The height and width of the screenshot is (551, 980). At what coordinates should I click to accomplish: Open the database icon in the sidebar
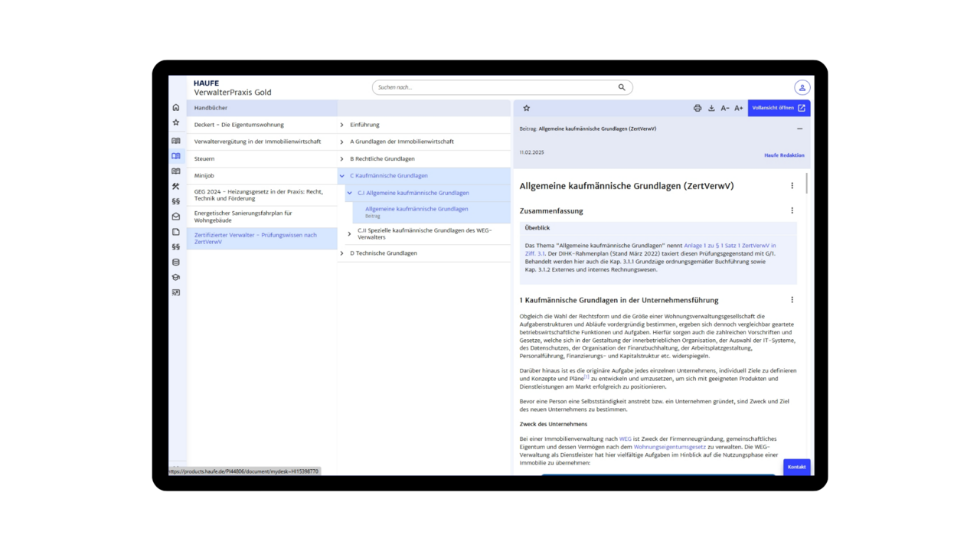(x=176, y=262)
